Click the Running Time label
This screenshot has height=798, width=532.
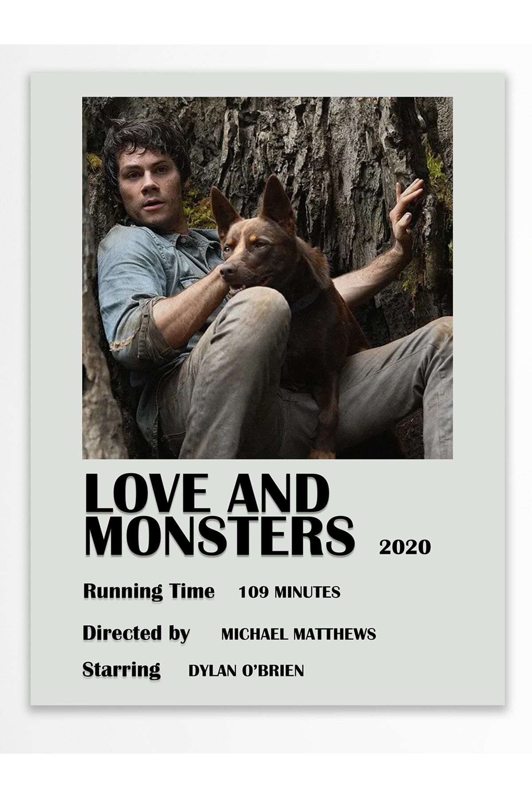pos(149,591)
